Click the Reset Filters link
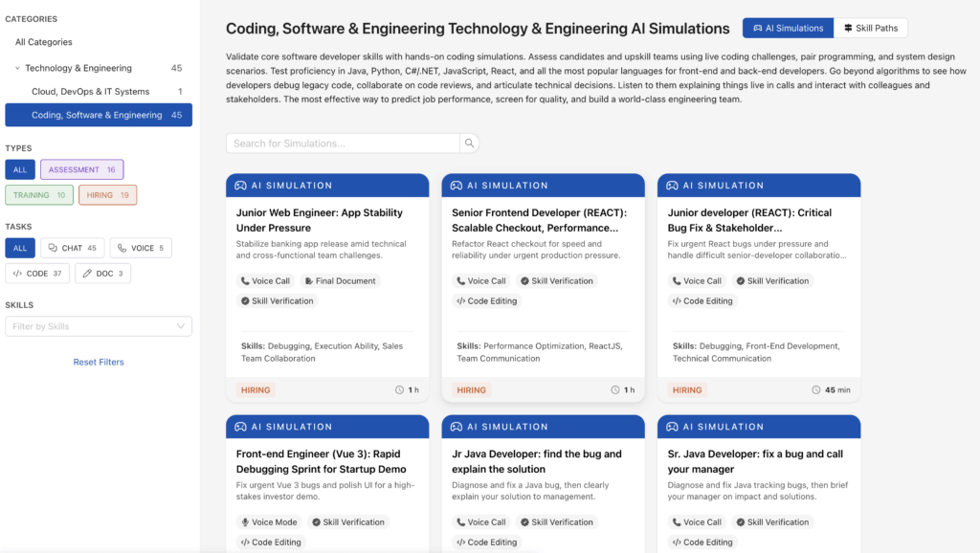 (x=99, y=363)
